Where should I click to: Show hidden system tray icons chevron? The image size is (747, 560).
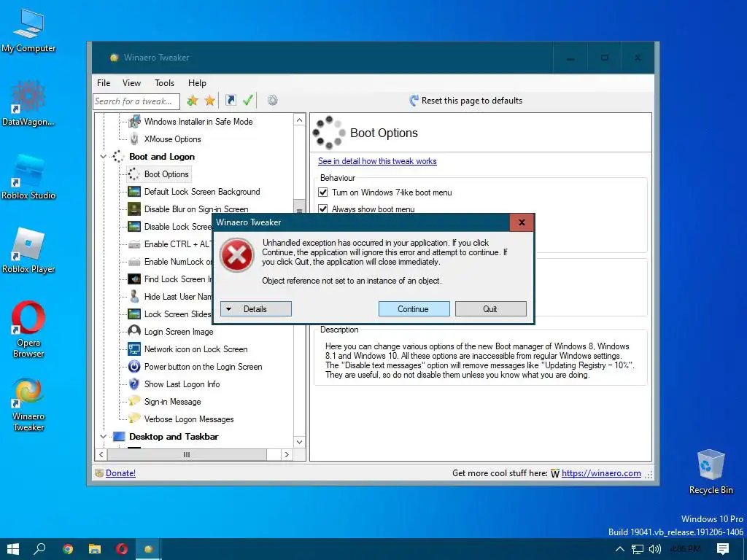(x=620, y=549)
